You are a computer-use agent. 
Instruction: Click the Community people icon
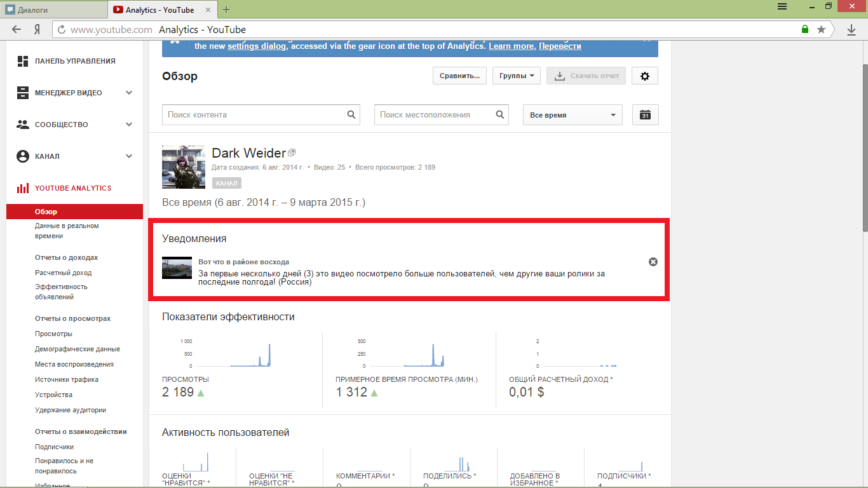23,125
